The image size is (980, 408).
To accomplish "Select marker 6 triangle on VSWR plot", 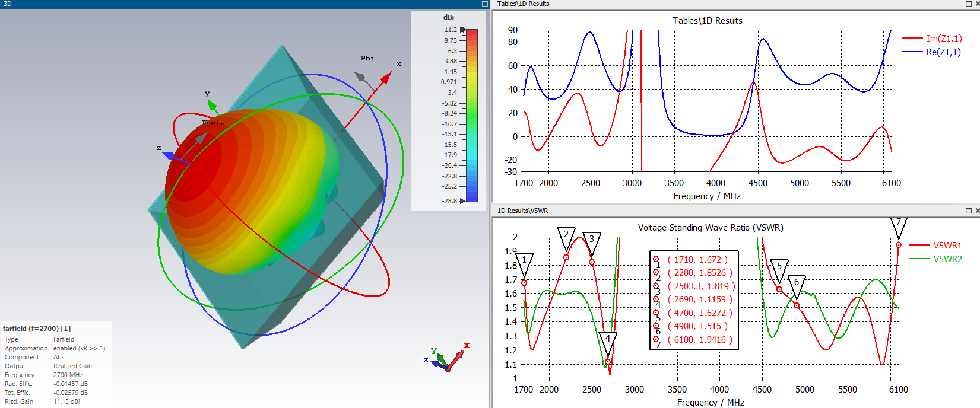I will pos(797,286).
